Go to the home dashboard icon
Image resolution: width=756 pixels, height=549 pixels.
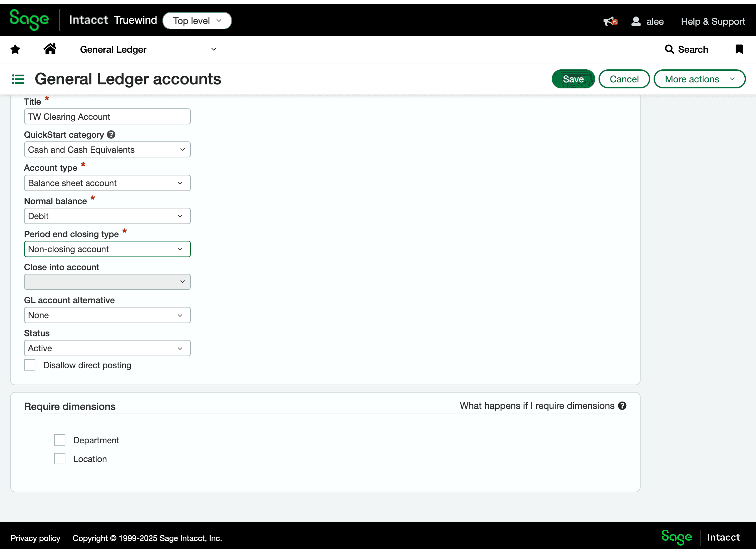tap(50, 49)
